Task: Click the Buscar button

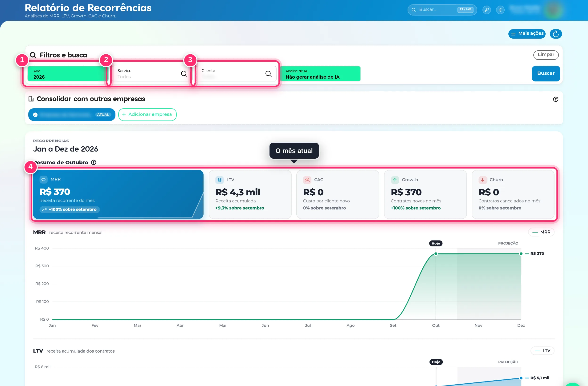Action: click(x=546, y=73)
